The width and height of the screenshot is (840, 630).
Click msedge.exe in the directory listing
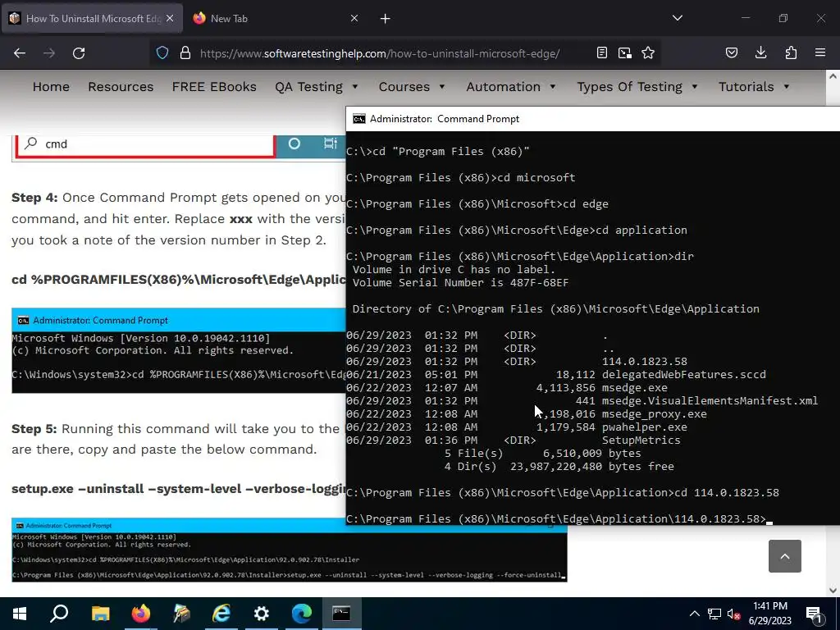point(635,387)
